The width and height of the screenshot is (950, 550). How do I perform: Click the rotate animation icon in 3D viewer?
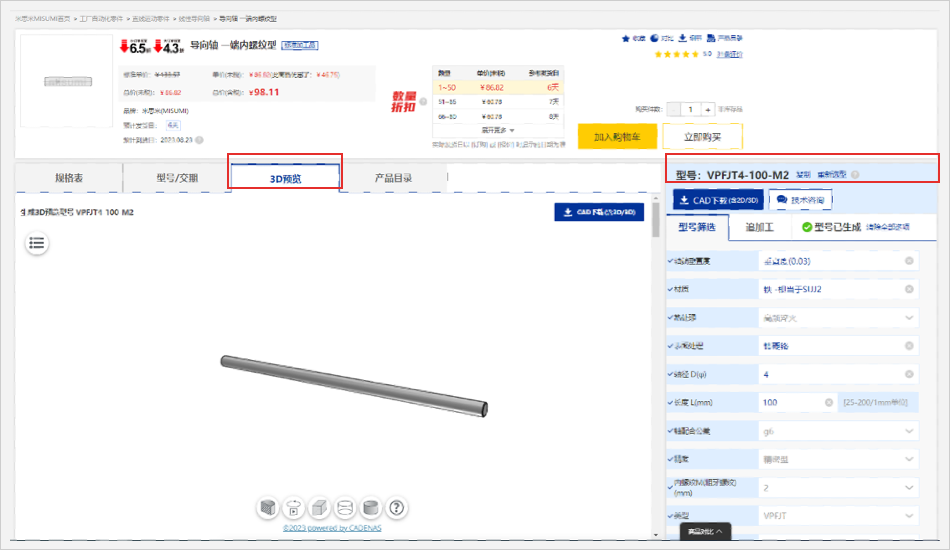point(294,508)
